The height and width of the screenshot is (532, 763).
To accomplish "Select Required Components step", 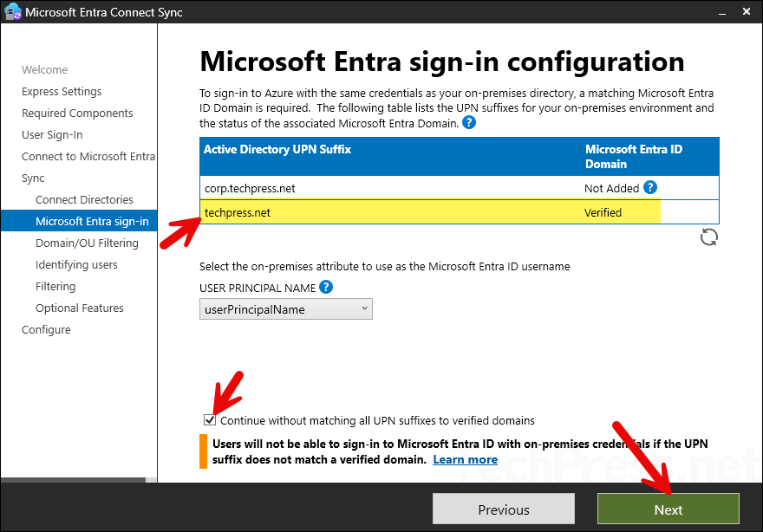I will point(77,113).
